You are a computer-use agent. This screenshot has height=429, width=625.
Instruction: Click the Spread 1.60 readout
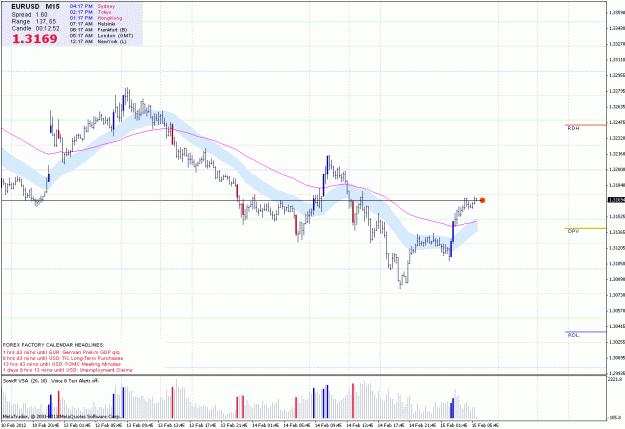click(x=29, y=15)
